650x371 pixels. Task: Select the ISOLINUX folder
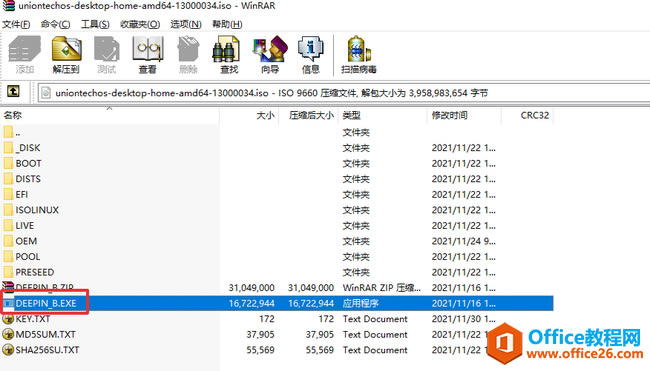coord(37,210)
